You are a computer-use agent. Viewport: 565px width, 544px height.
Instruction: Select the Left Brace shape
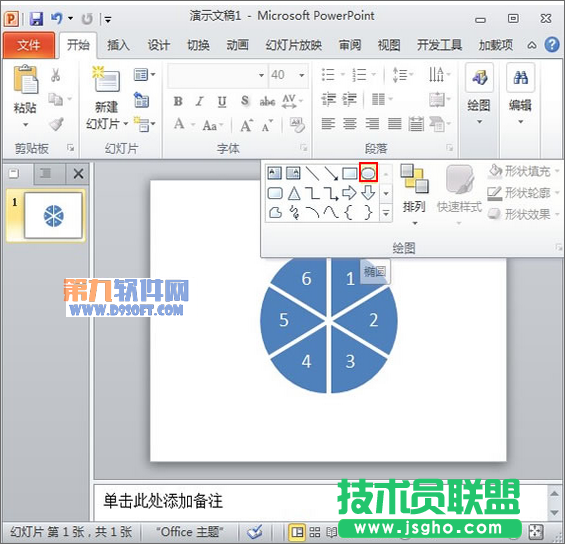(x=348, y=213)
